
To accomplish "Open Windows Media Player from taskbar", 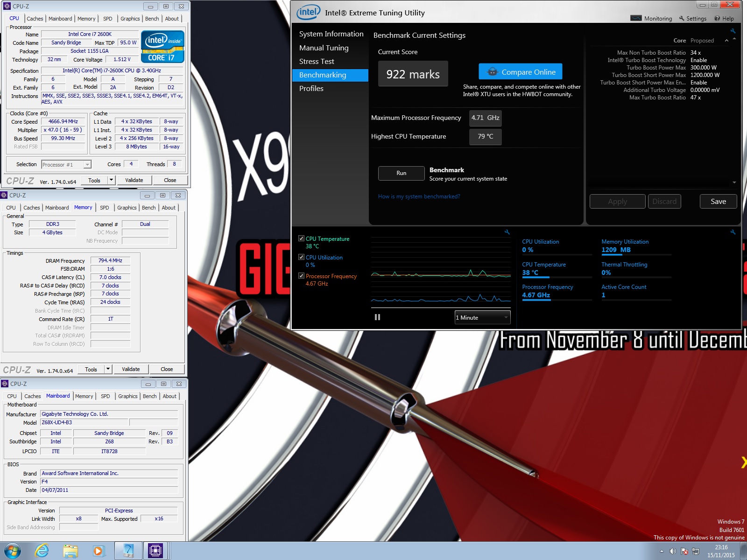I will coord(99,551).
